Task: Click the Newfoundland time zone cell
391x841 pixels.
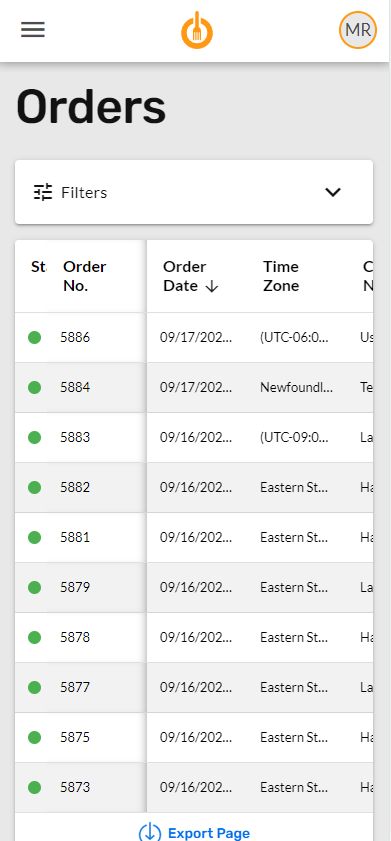Action: click(x=297, y=387)
